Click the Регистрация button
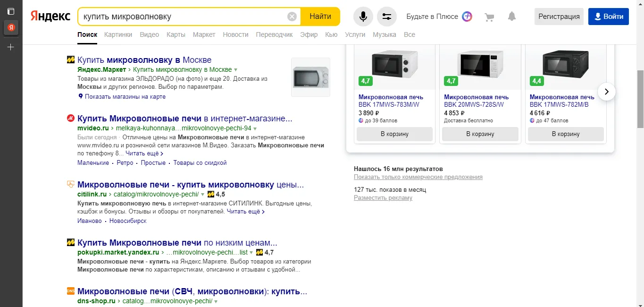644x307 pixels. pyautogui.click(x=559, y=17)
